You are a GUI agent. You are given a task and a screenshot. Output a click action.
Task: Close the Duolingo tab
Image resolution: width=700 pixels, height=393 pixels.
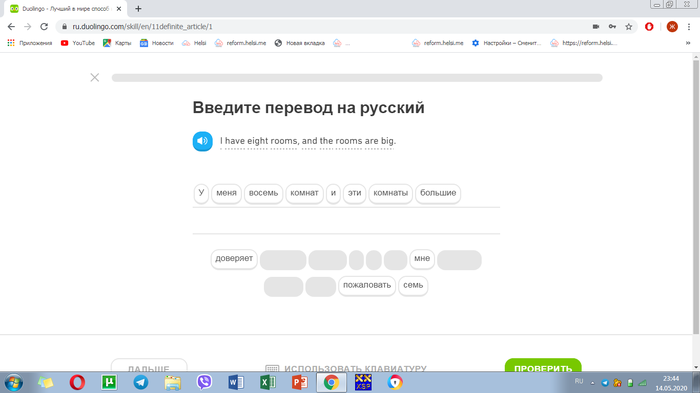pos(119,8)
